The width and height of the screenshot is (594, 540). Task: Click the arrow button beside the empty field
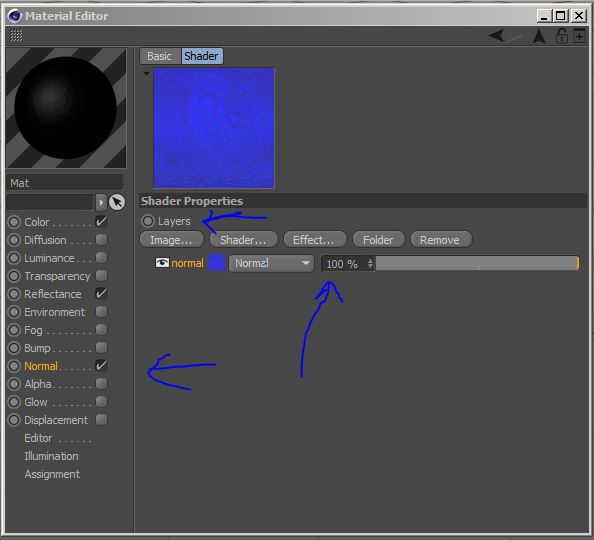[x=101, y=202]
